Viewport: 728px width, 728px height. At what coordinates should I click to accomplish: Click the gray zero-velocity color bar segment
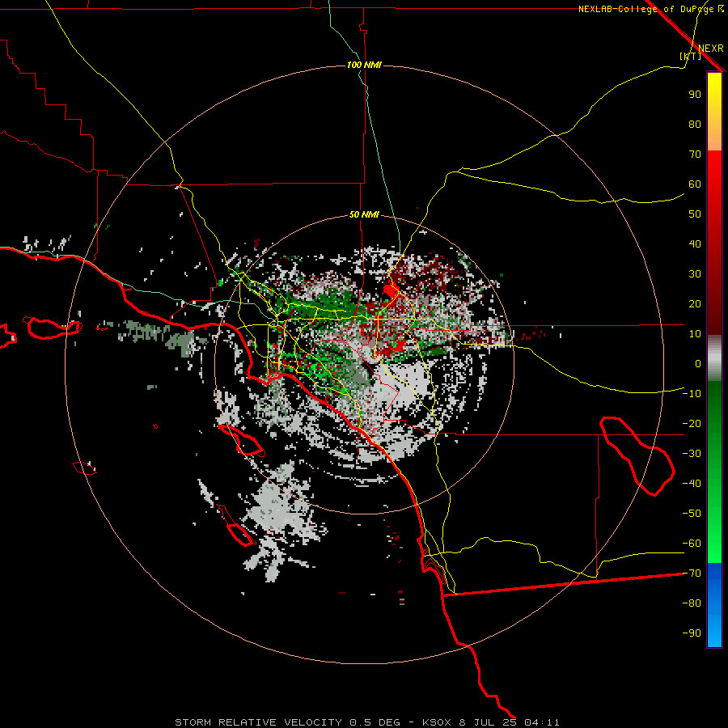tap(714, 358)
